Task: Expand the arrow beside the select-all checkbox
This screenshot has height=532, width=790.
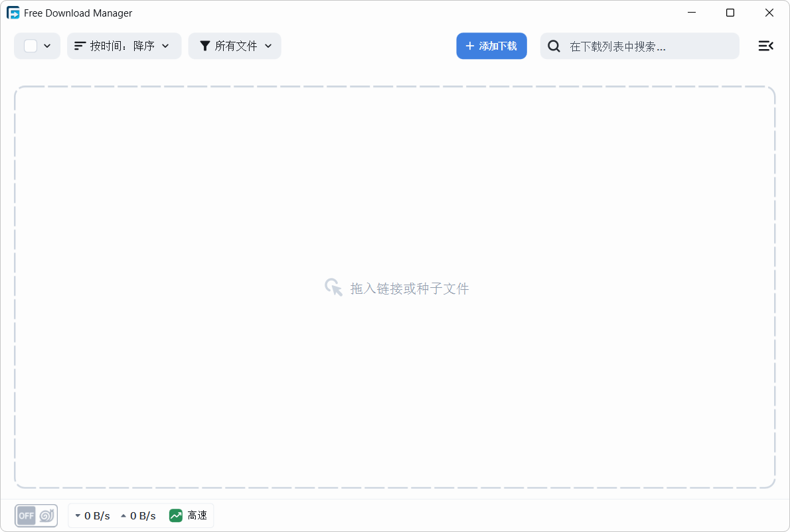Action: pyautogui.click(x=47, y=46)
